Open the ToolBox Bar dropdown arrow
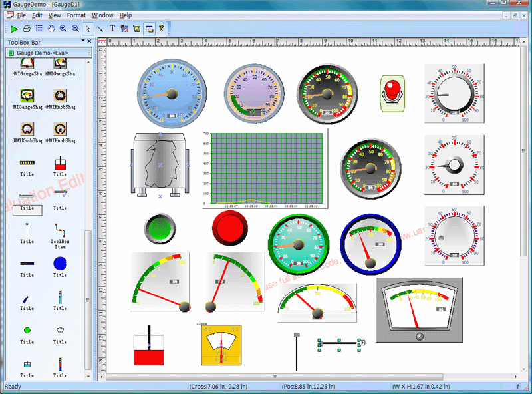Image resolution: width=532 pixels, height=394 pixels. (x=81, y=42)
